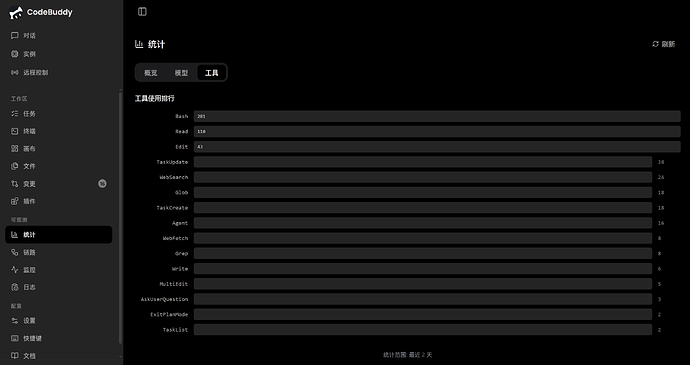This screenshot has height=365, width=690.
Task: Click the 统计范围 最近 2 天 footer text
Action: point(407,355)
